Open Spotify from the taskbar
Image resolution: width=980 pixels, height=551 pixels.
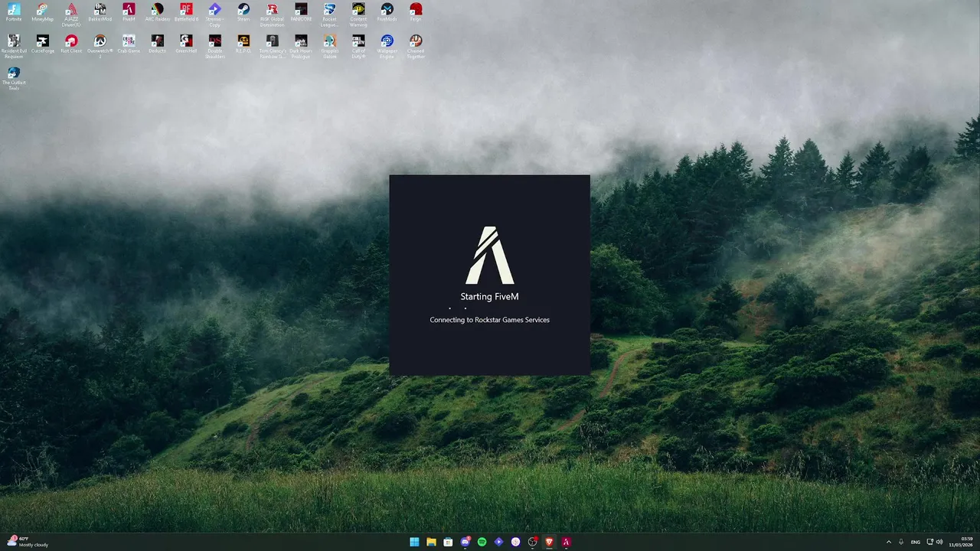482,542
